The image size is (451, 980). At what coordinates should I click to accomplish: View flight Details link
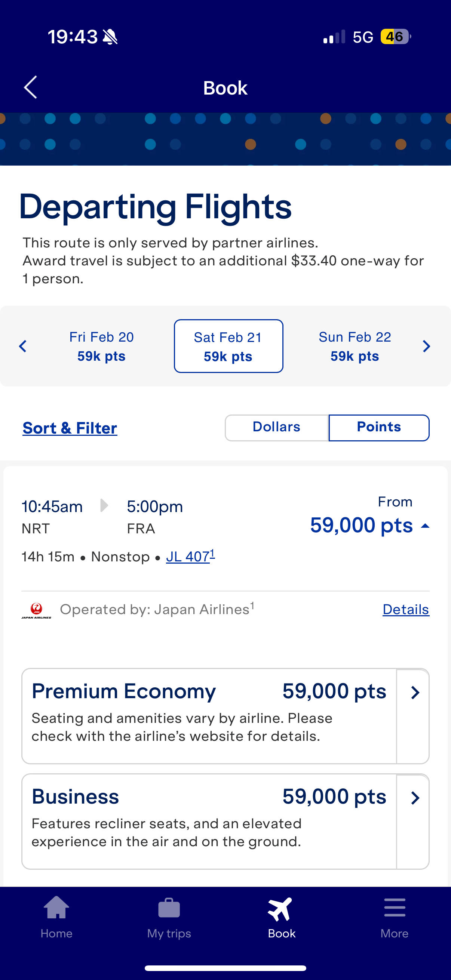tap(406, 610)
